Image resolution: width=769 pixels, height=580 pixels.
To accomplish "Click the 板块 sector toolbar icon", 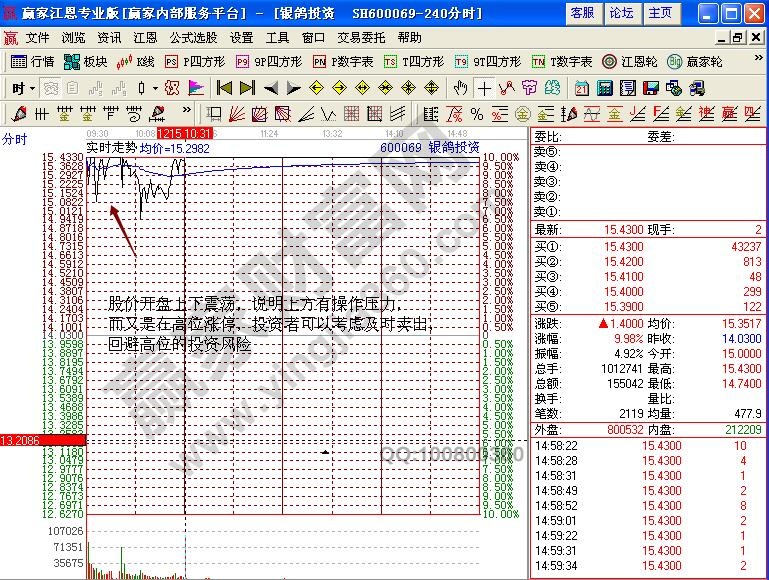I will click(x=85, y=61).
